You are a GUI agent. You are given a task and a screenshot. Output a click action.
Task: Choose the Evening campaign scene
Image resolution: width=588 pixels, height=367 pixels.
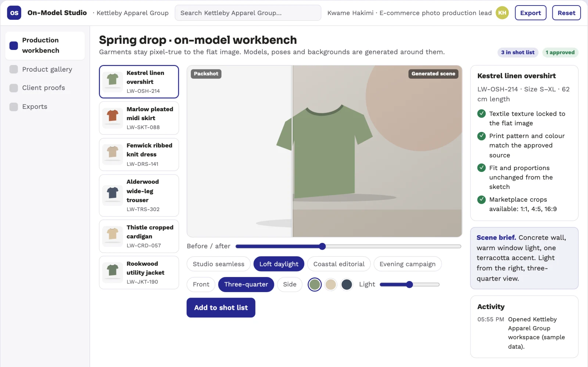[408, 264]
